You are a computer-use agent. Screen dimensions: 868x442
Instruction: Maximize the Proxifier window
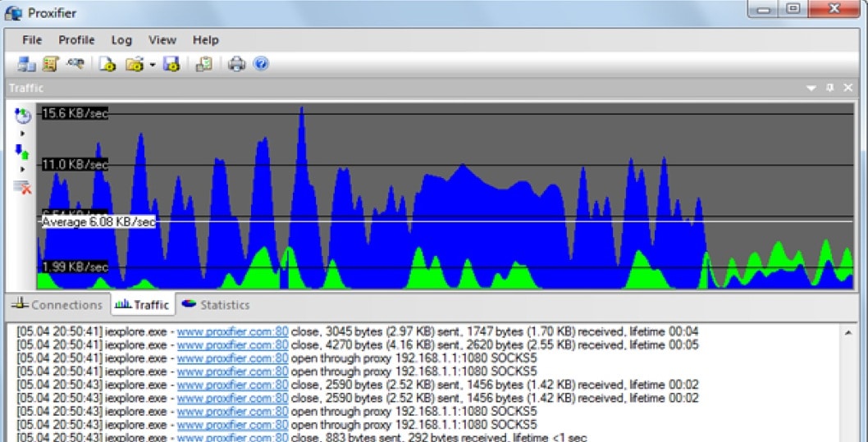point(794,8)
